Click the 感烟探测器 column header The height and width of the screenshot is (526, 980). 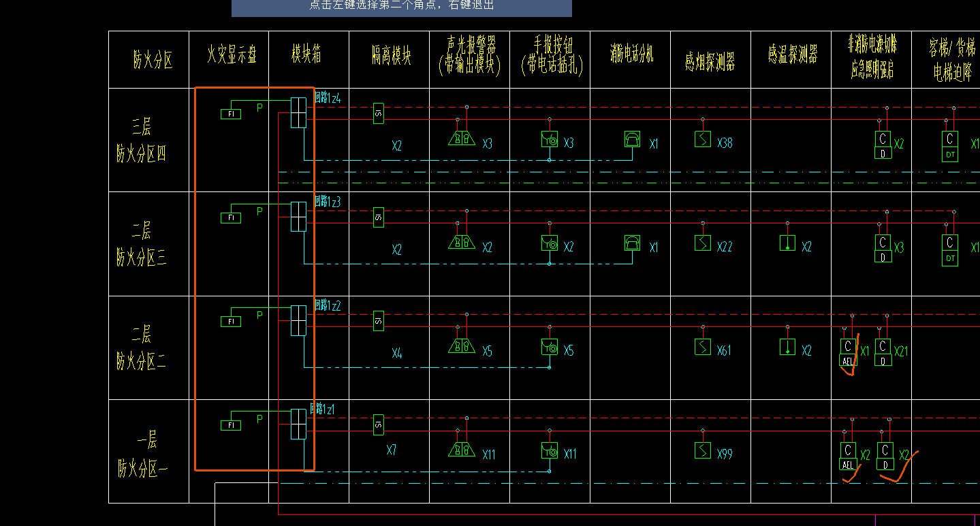pyautogui.click(x=710, y=62)
